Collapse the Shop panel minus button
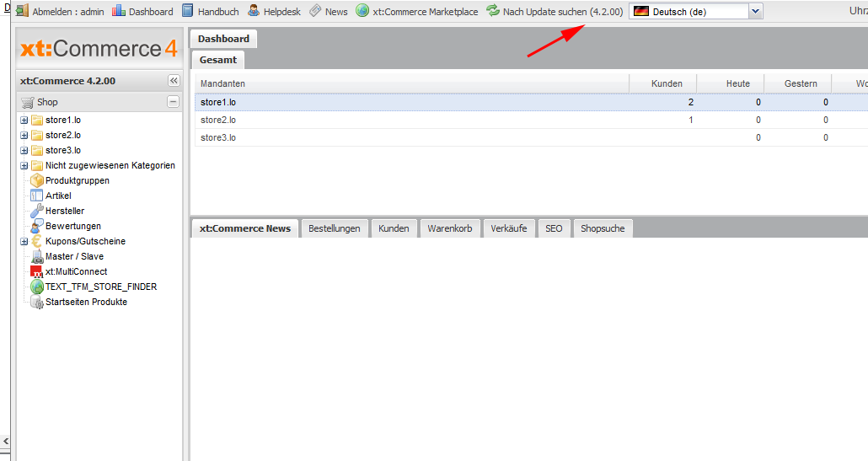This screenshot has height=461, width=868. point(174,102)
